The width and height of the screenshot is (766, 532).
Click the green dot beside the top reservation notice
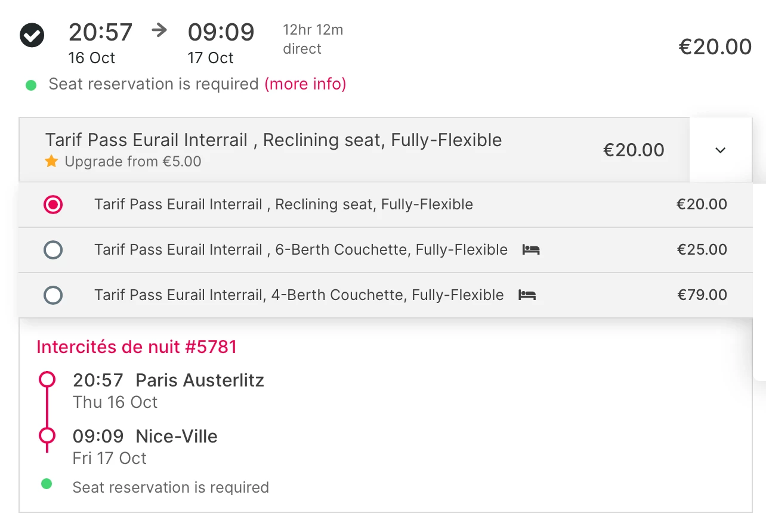[x=31, y=85]
